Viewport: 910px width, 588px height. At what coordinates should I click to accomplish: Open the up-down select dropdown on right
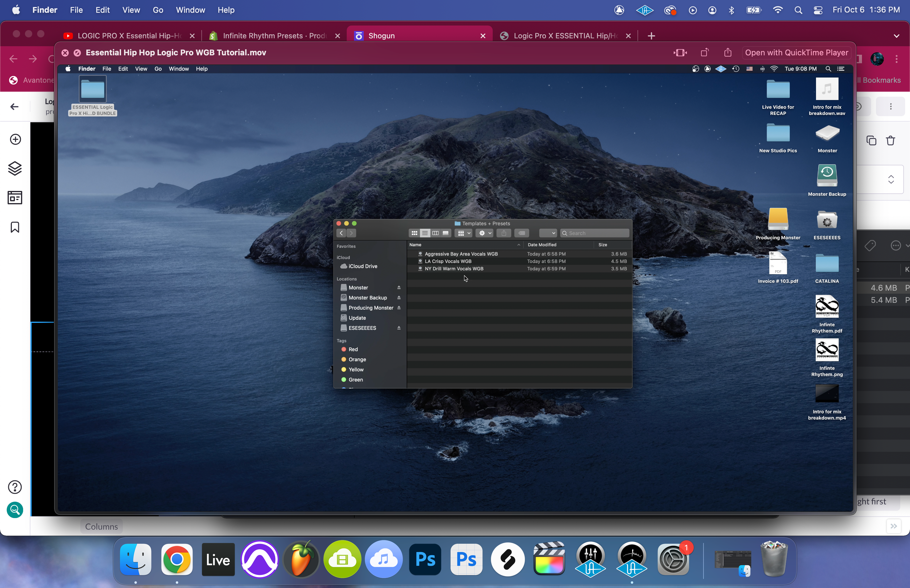pyautogui.click(x=891, y=179)
